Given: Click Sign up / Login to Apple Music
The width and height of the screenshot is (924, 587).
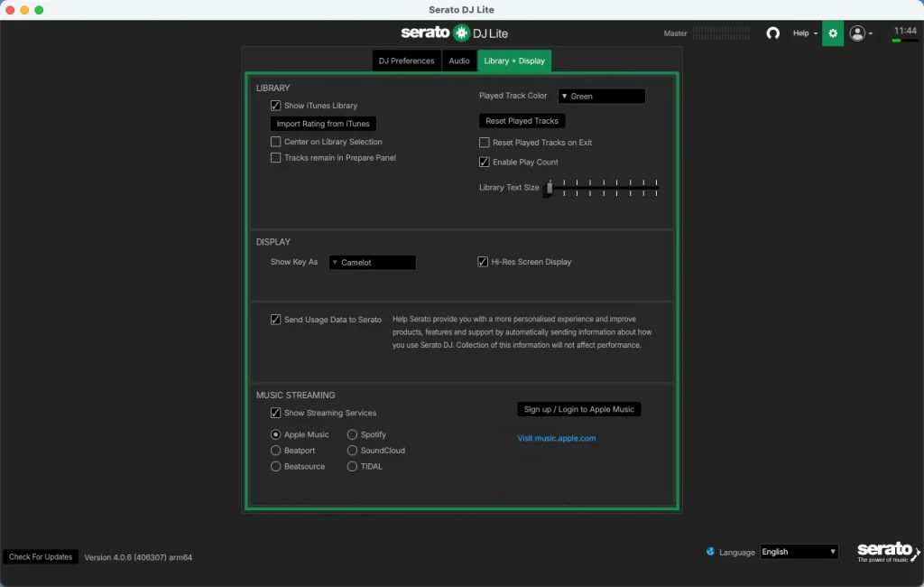Looking at the screenshot, I should tap(578, 408).
